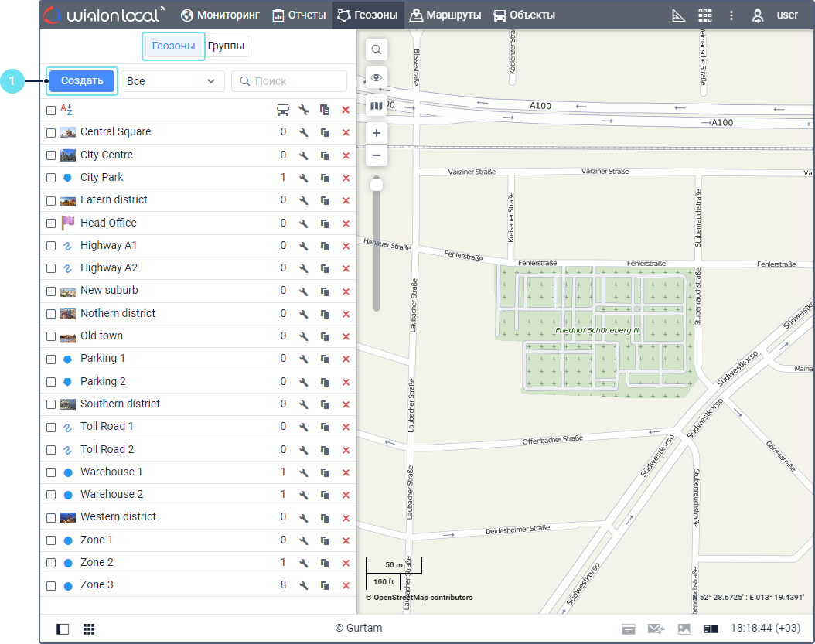
Task: Copy the Parking 1 geofence
Action: pyautogui.click(x=325, y=359)
